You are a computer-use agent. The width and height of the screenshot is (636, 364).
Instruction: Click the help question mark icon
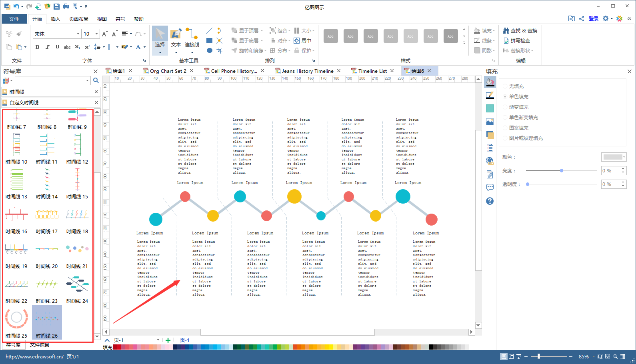tap(490, 201)
